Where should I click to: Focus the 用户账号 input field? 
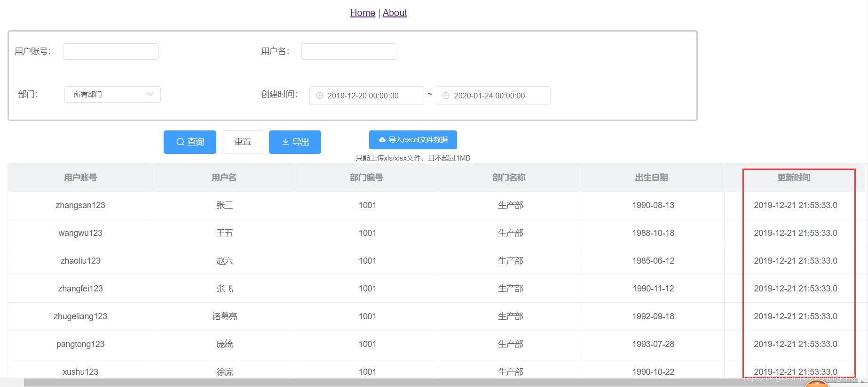111,51
